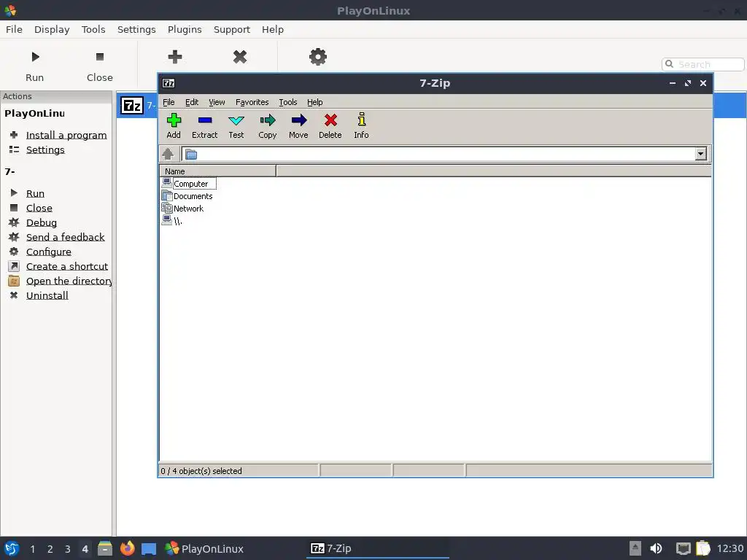The height and width of the screenshot is (560, 747).
Task: Click the Run link in Actions sidebar
Action: pyautogui.click(x=35, y=193)
